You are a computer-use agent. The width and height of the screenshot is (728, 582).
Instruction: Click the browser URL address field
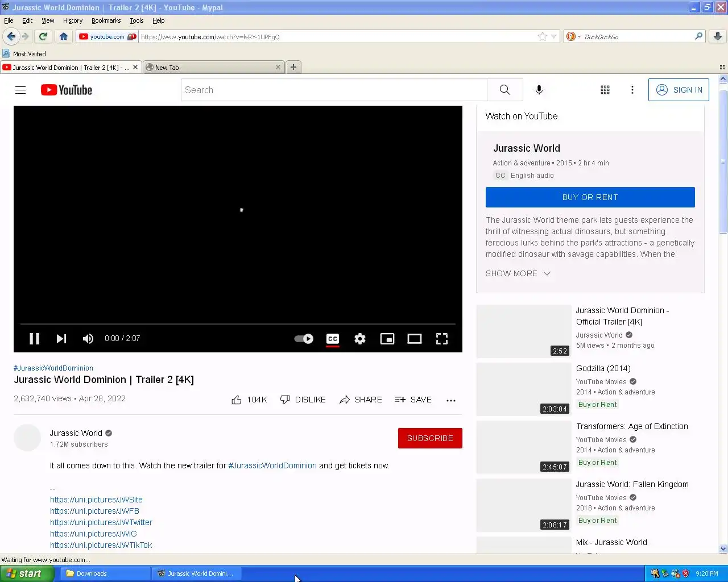pyautogui.click(x=338, y=36)
